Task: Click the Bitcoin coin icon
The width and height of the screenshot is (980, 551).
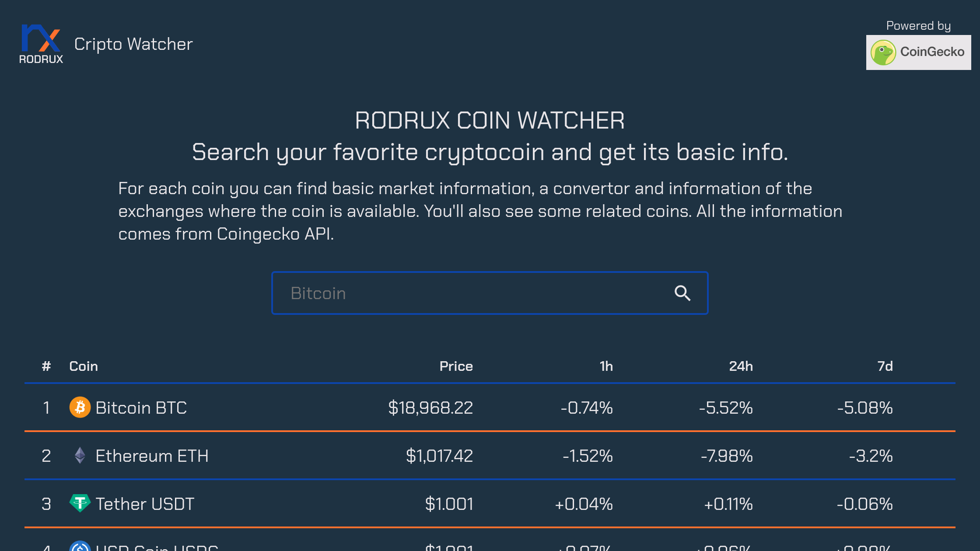Action: tap(80, 408)
